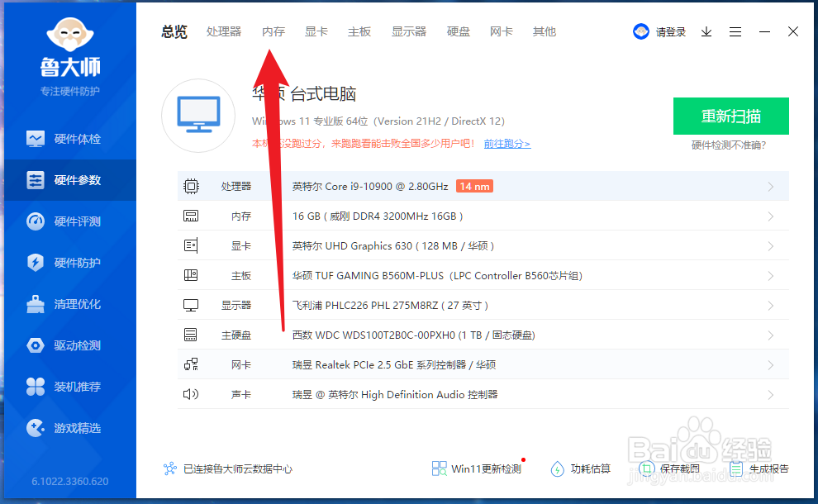Open the hamburger menu icon
818x504 pixels.
(x=735, y=32)
